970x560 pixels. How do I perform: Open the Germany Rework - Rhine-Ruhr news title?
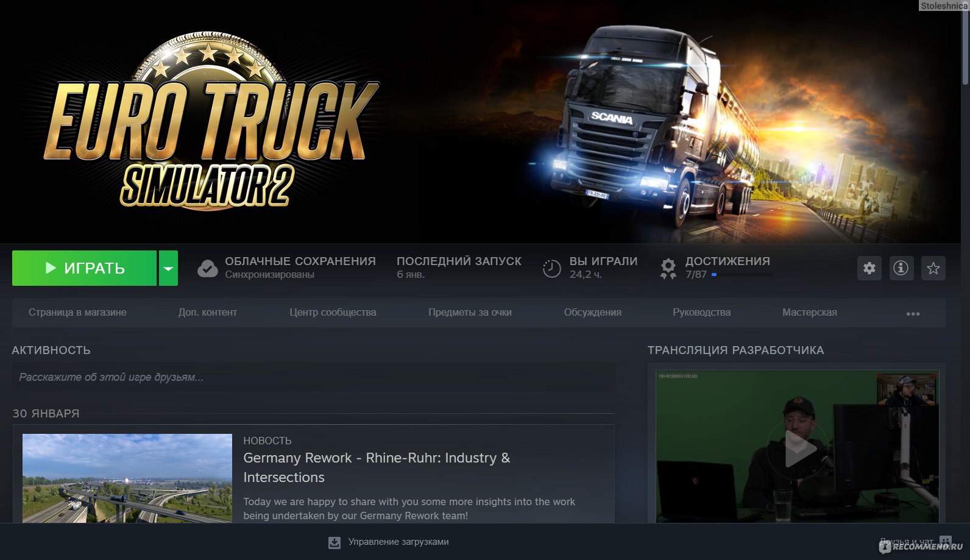[x=377, y=467]
